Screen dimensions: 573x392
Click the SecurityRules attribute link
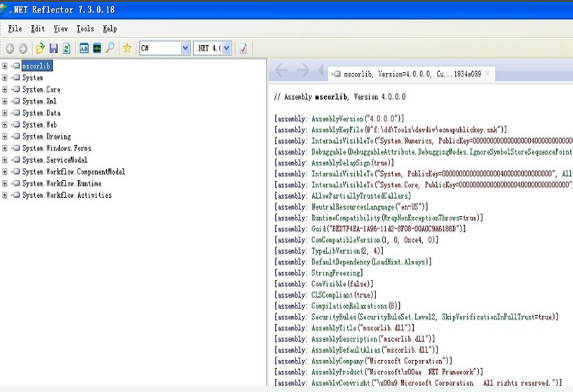click(x=334, y=317)
